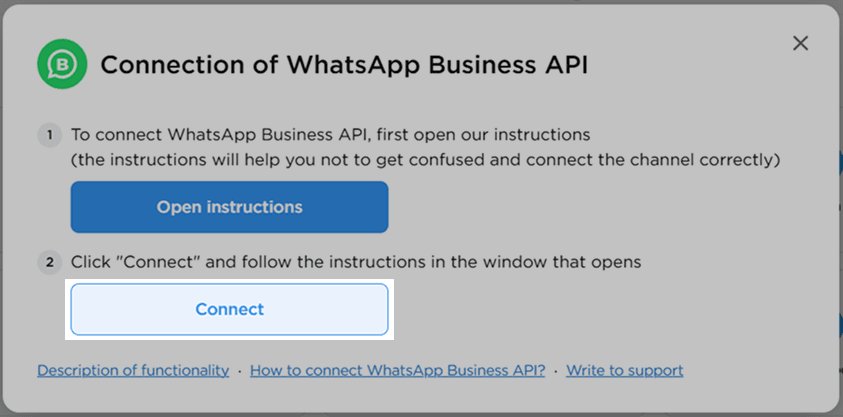The height and width of the screenshot is (417, 843).
Task: Click the parenthetical note about not getting confused
Action: tap(426, 160)
